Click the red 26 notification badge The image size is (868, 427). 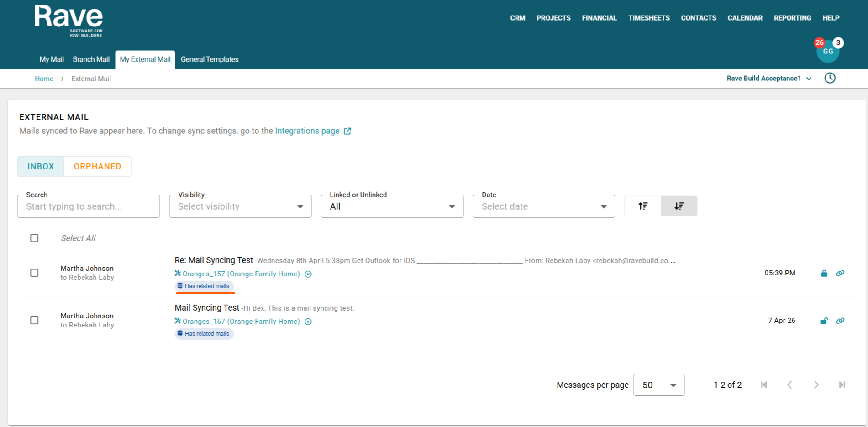pos(820,42)
